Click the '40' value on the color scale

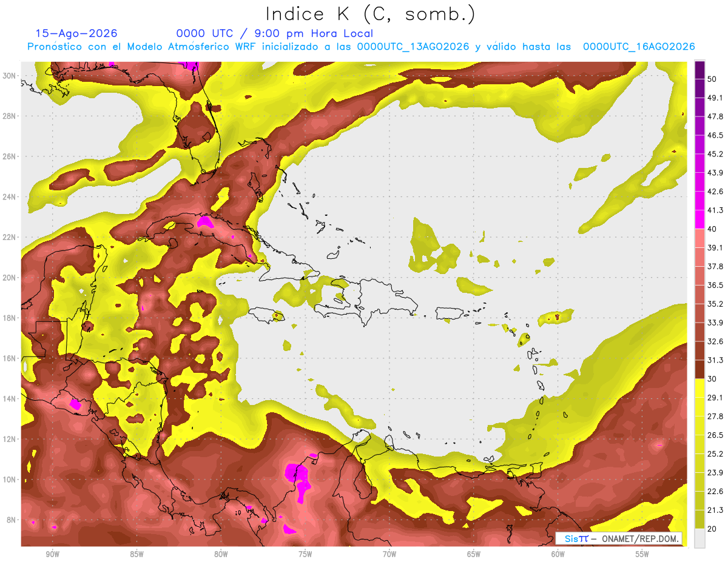point(713,229)
